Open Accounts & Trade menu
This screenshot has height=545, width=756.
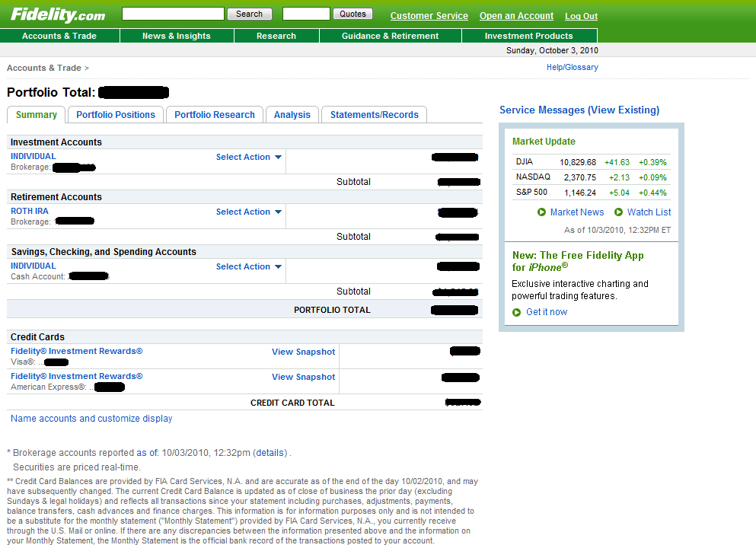[x=59, y=36]
